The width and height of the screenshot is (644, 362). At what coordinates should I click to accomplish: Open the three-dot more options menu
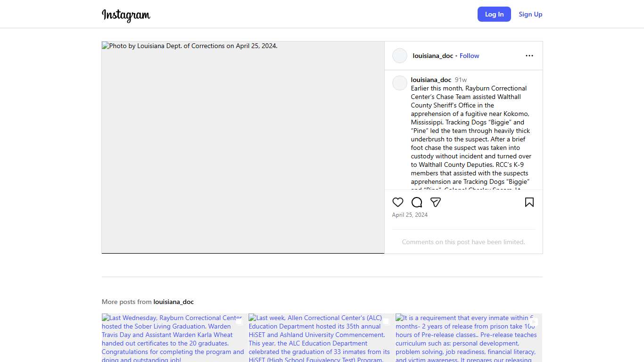pos(529,56)
